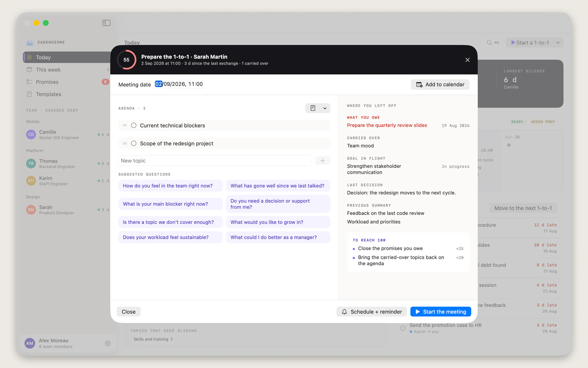Viewport: 588px width, 368px height.
Task: Click the Promises badge showing 6
Action: 105,82
